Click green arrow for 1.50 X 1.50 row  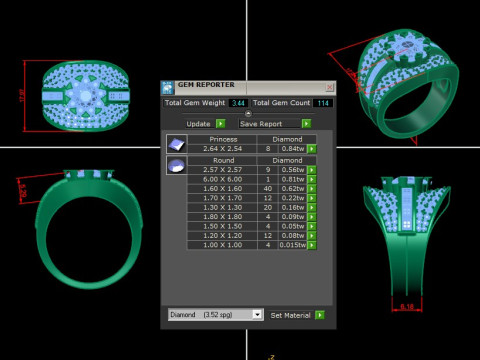[312, 226]
